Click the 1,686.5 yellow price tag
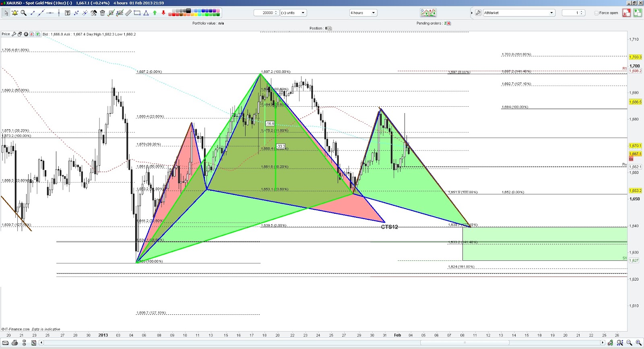This screenshot has height=349, width=644. [636, 102]
